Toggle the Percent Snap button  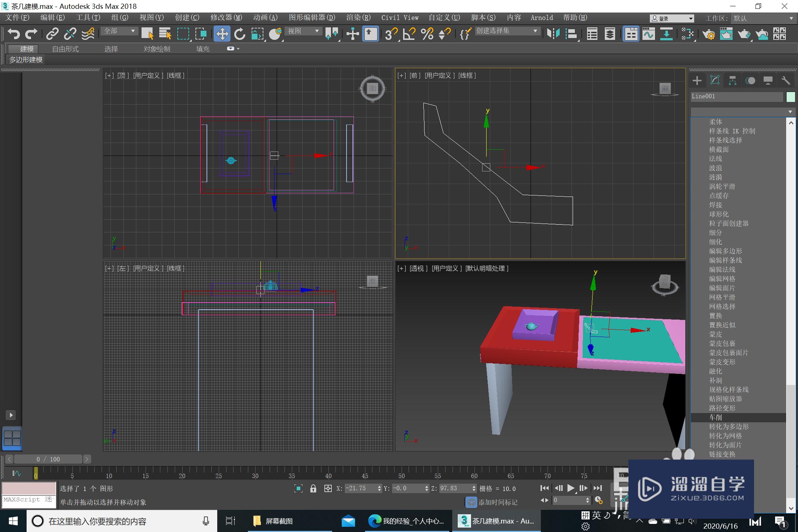(427, 34)
